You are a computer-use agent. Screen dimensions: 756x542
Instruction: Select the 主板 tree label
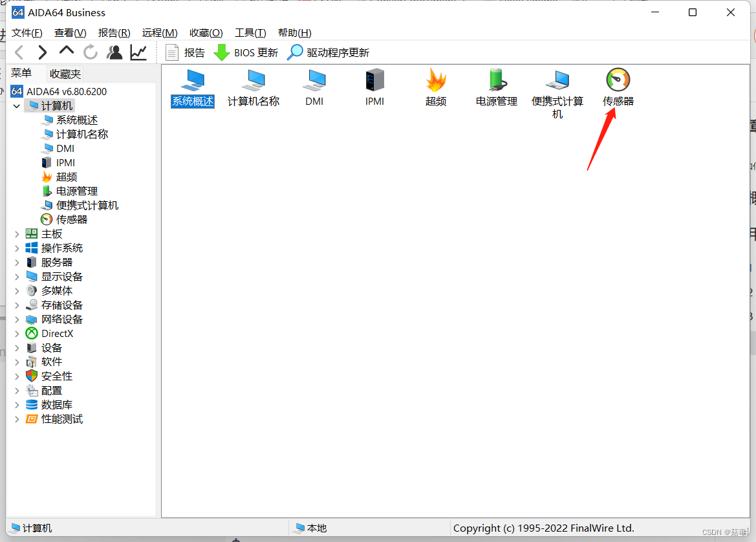(x=52, y=234)
